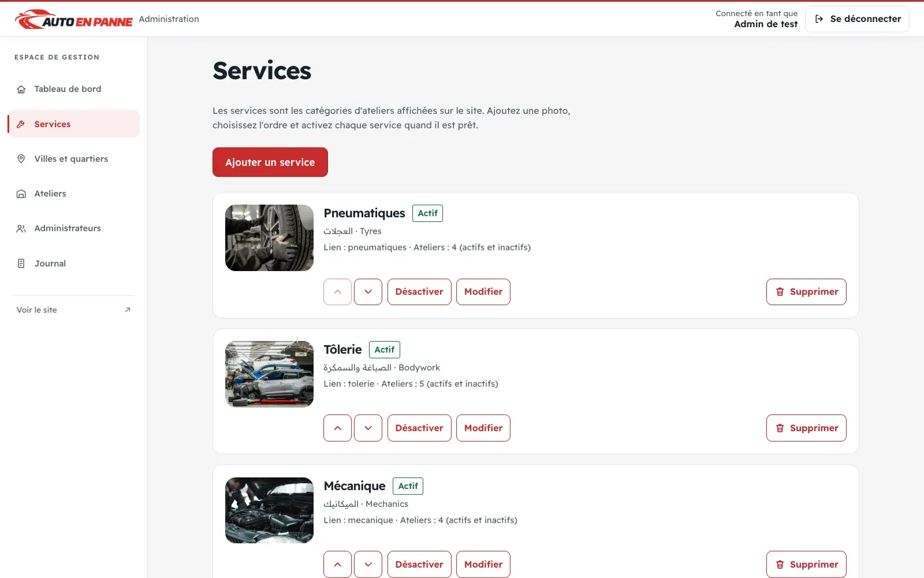This screenshot has height=578, width=924.
Task: Click the Actif badge next to Tôlerie
Action: click(385, 350)
